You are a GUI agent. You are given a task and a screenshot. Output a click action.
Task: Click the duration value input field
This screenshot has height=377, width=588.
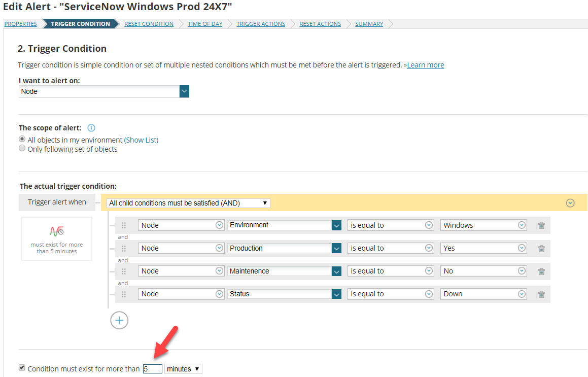pos(152,369)
